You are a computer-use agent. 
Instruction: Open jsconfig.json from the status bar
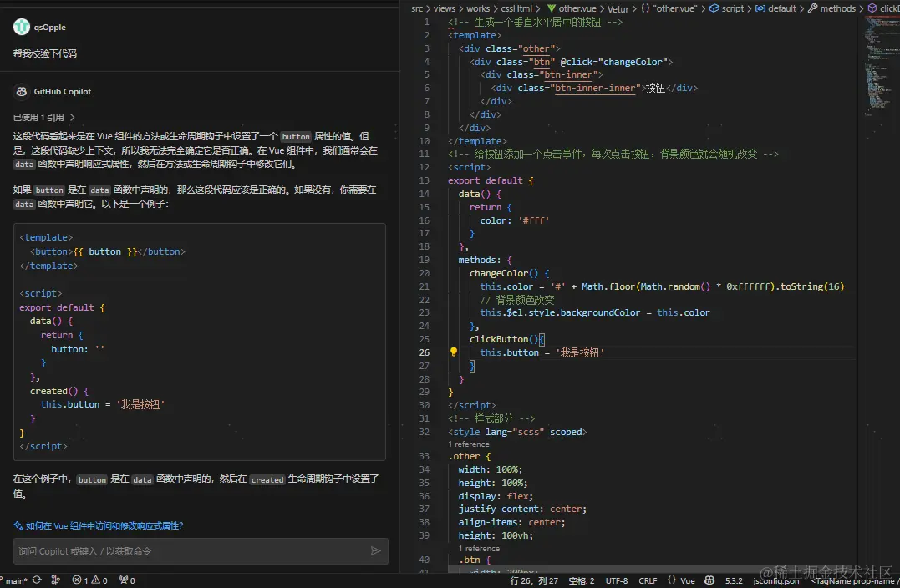pyautogui.click(x=776, y=580)
